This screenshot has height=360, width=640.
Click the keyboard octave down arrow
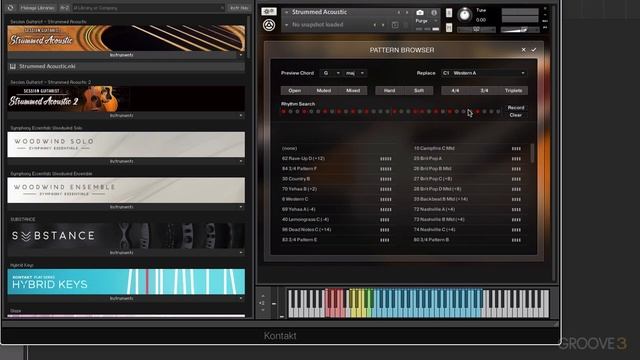click(x=262, y=311)
